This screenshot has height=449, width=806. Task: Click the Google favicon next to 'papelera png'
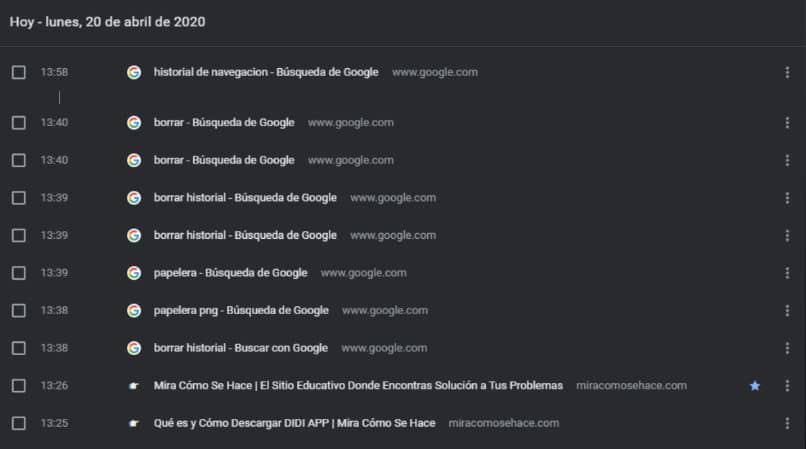134,310
